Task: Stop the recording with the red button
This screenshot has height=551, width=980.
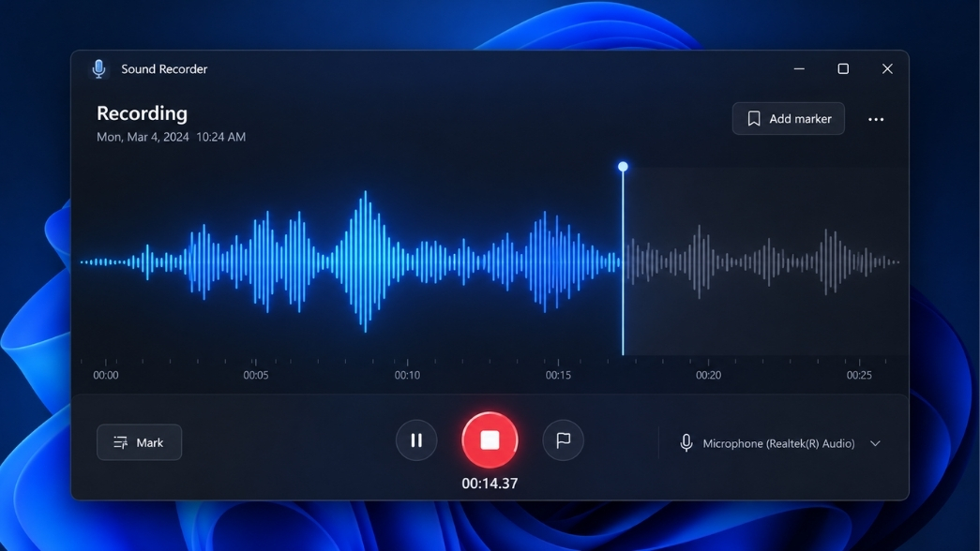Action: coord(490,439)
